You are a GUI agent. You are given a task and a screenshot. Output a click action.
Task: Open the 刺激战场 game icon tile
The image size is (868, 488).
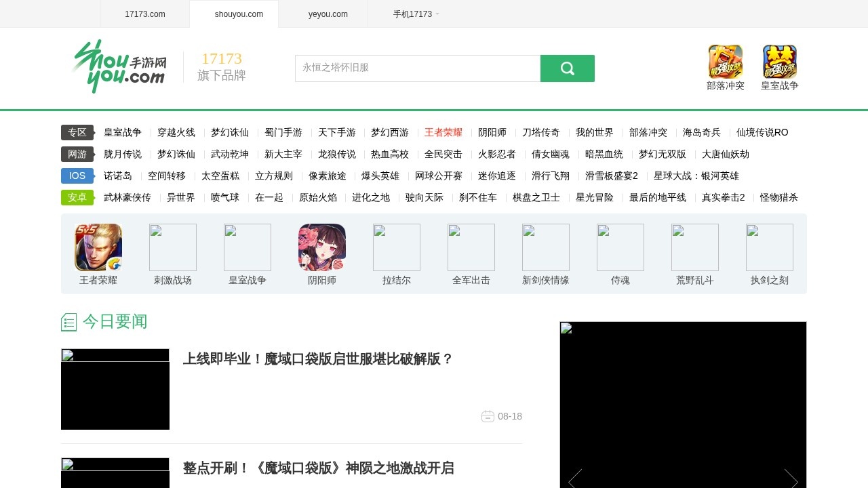point(173,247)
